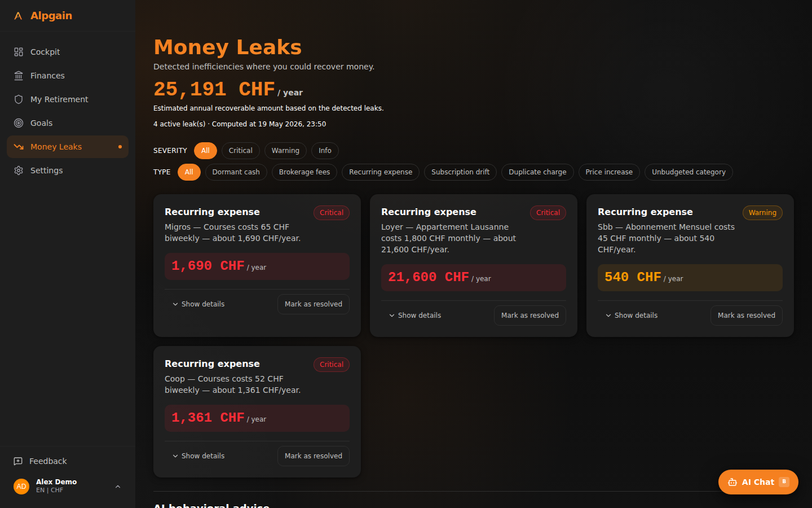Navigate to Goals
This screenshot has height=508, width=812.
[68, 123]
